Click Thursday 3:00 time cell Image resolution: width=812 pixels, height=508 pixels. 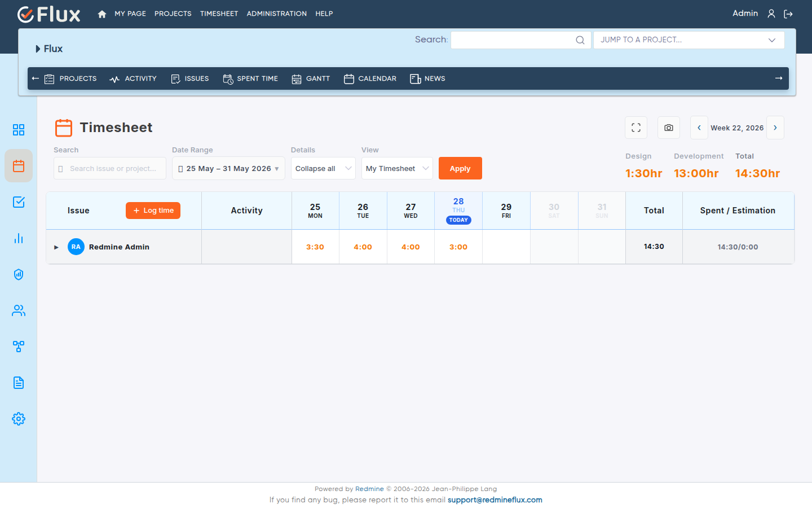click(458, 247)
